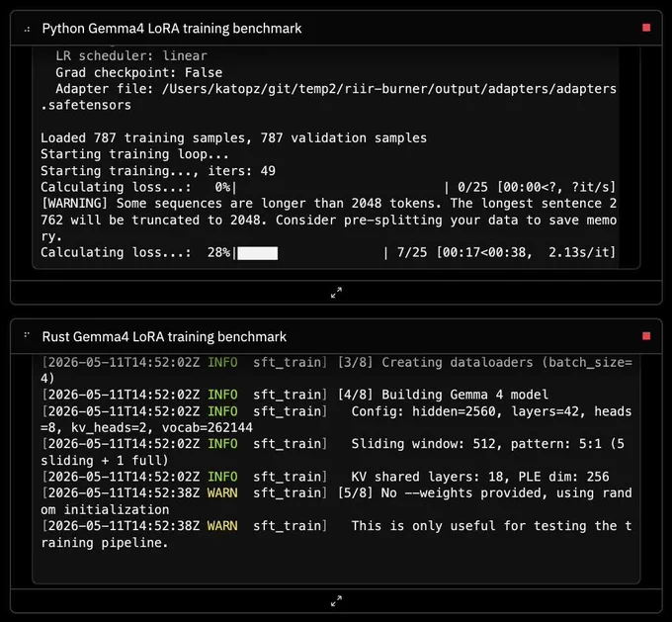The image size is (672, 622).
Task: Click the drag handle beside Rust Gemma4 title
Action: tap(27, 335)
